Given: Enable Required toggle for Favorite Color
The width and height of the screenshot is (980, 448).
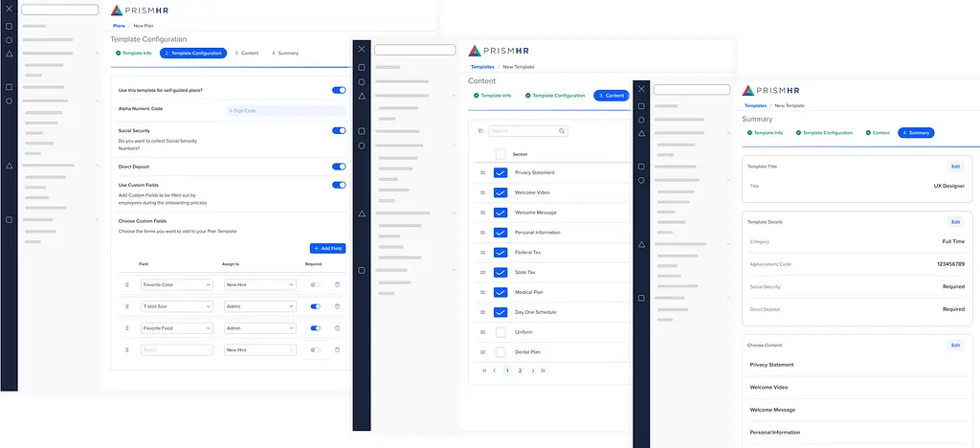Looking at the screenshot, I should [316, 284].
